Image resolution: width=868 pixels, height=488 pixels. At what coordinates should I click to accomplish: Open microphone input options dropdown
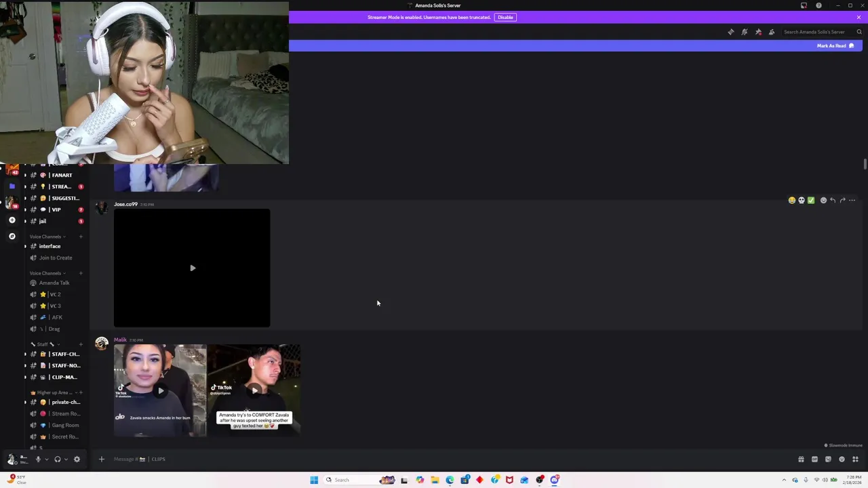[46, 460]
